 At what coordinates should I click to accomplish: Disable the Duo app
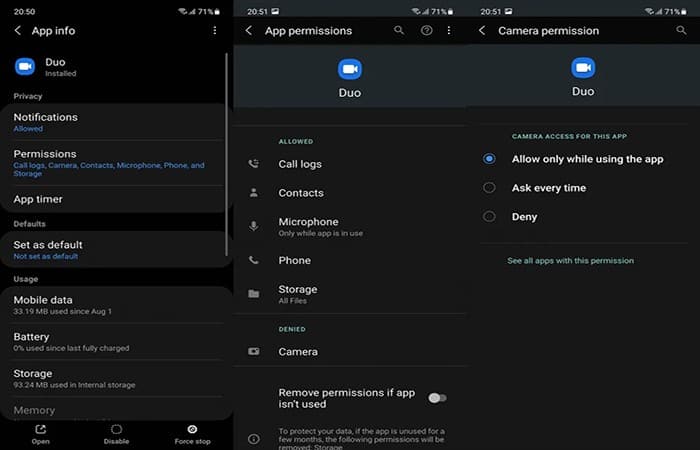point(117,434)
